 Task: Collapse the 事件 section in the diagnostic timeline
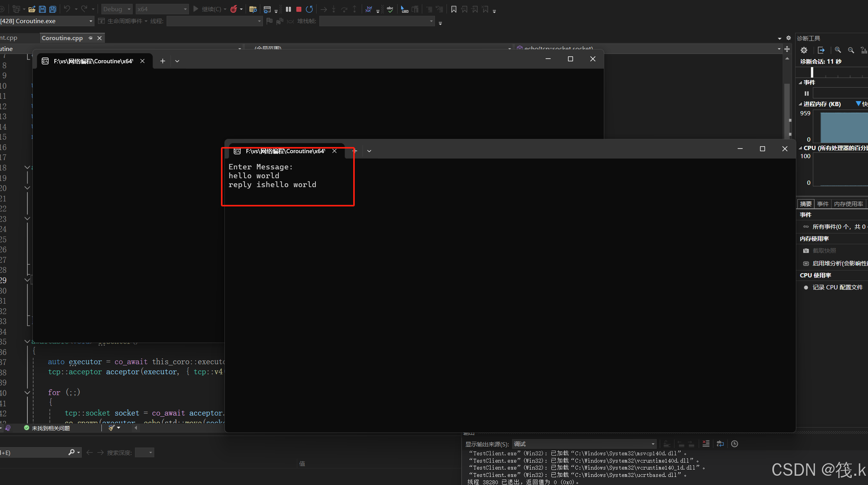[x=800, y=83]
